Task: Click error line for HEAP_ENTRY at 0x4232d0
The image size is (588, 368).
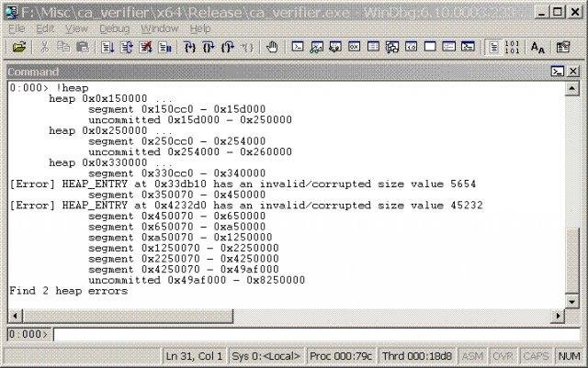Action: tap(246, 206)
